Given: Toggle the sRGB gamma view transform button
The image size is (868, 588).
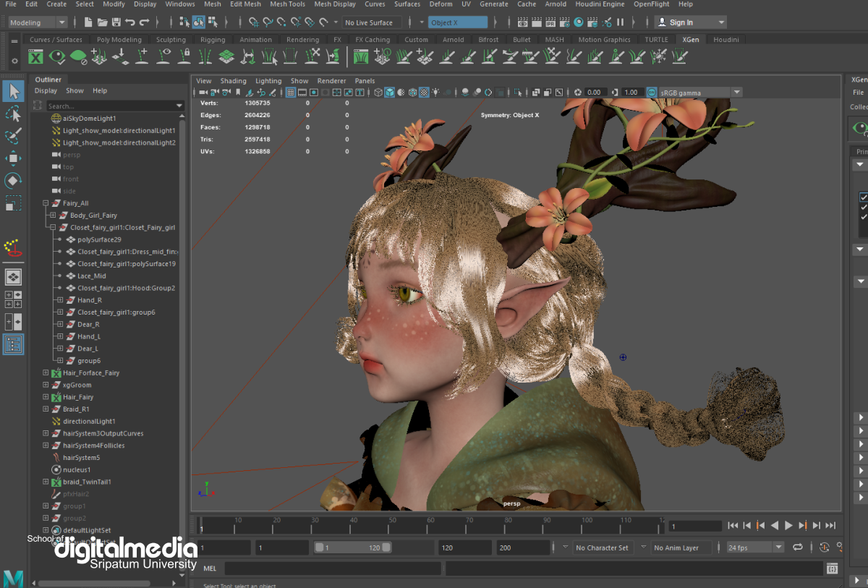Looking at the screenshot, I should click(652, 93).
